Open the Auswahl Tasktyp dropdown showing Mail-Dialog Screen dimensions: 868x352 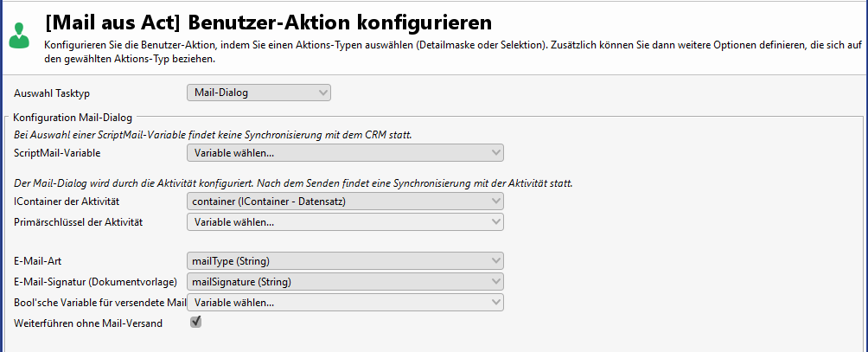tap(258, 93)
